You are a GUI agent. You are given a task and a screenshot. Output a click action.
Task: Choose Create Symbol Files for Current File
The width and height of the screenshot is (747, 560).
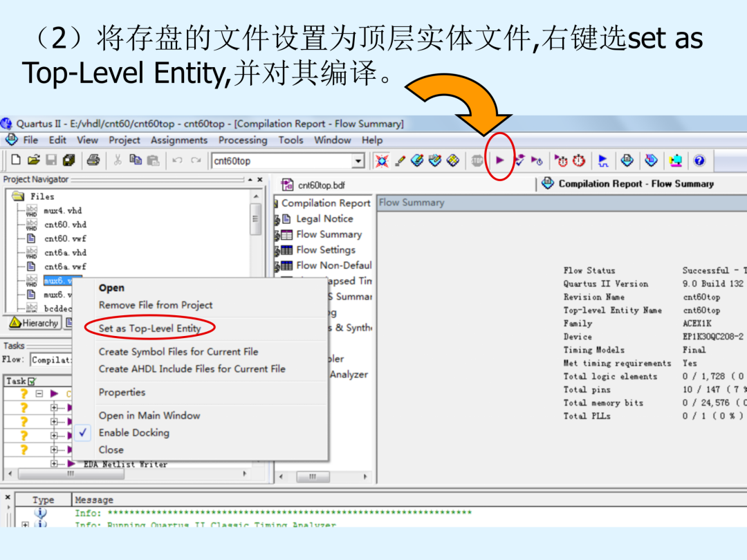[x=178, y=351]
